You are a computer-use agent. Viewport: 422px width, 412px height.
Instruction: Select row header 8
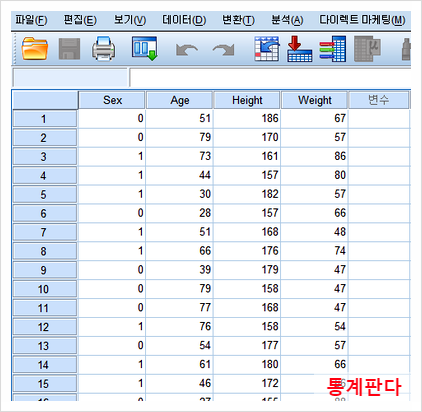[45, 251]
